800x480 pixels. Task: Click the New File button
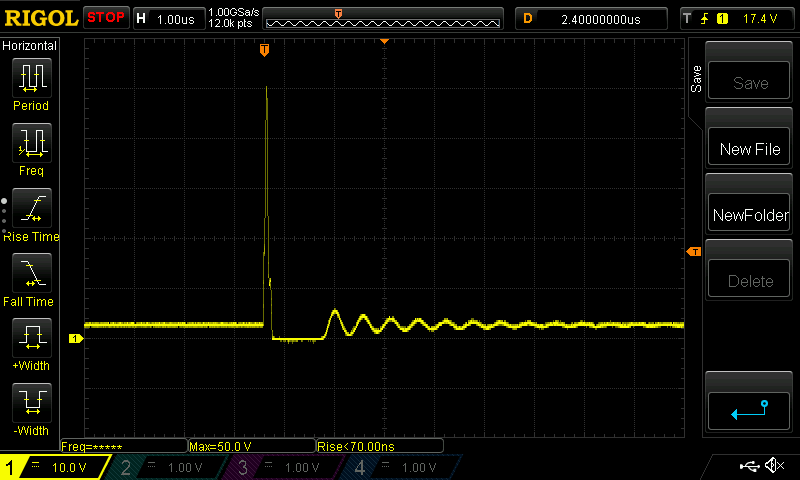(749, 146)
